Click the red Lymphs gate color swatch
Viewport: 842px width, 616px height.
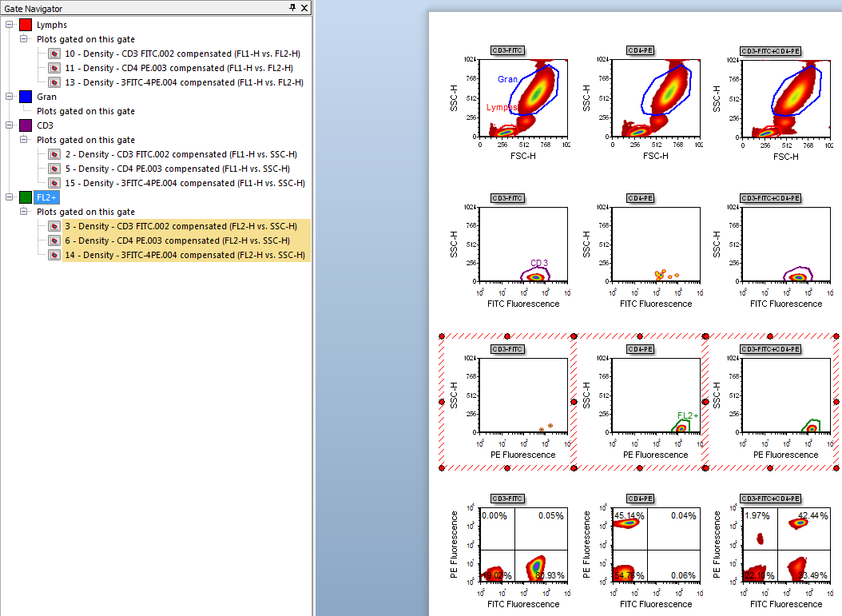pyautogui.click(x=26, y=25)
